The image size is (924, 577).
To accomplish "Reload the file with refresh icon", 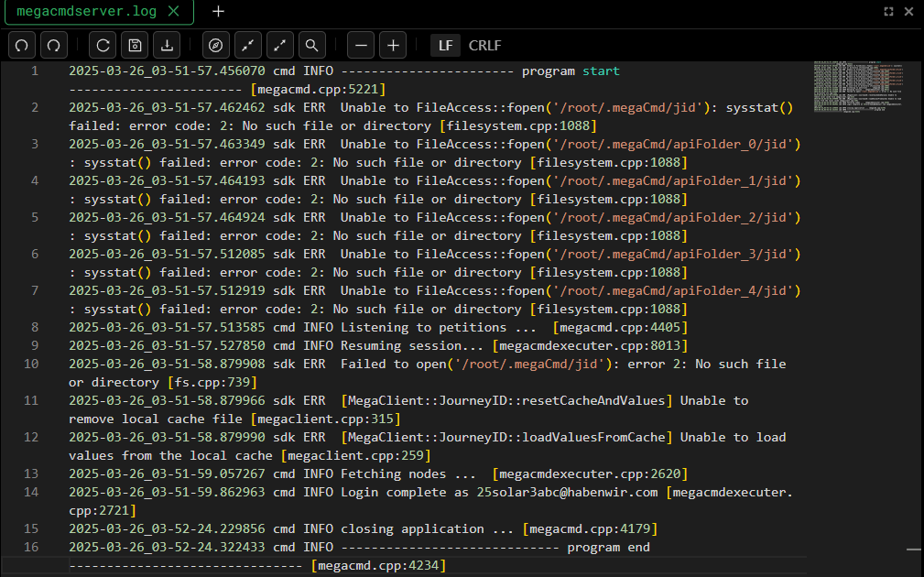I will [103, 45].
